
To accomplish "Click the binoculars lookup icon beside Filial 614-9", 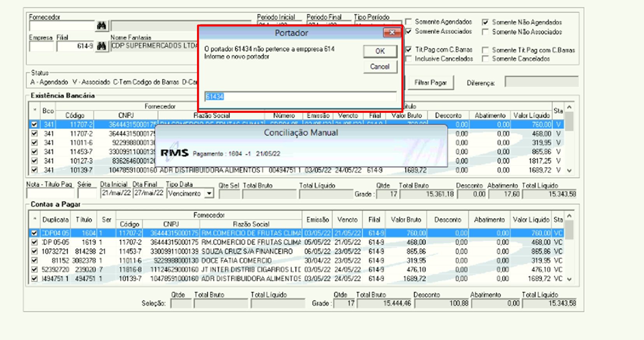I will pos(102,46).
